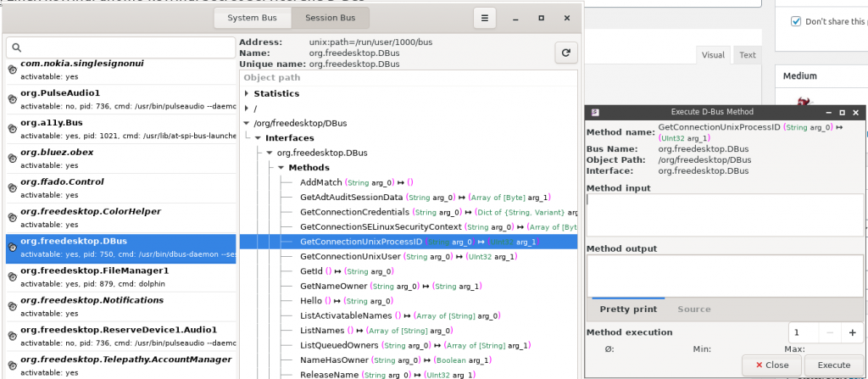This screenshot has width=868, height=379.
Task: Select org.freedesktop.ColorHelper in bus list
Action: [x=120, y=218]
